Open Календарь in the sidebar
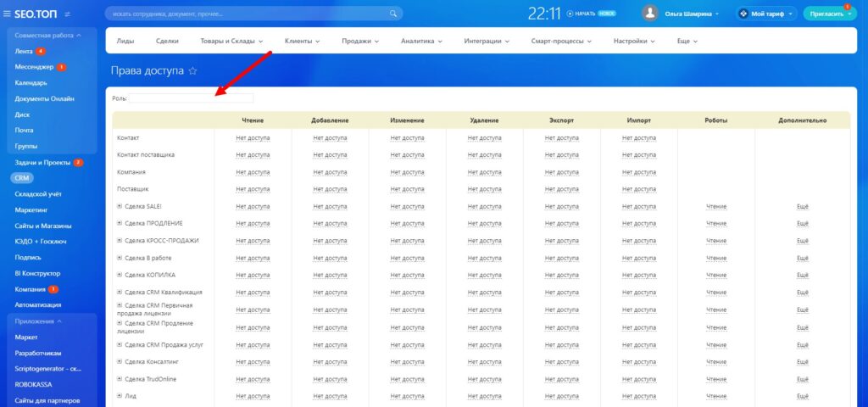The width and height of the screenshot is (868, 407). point(31,82)
